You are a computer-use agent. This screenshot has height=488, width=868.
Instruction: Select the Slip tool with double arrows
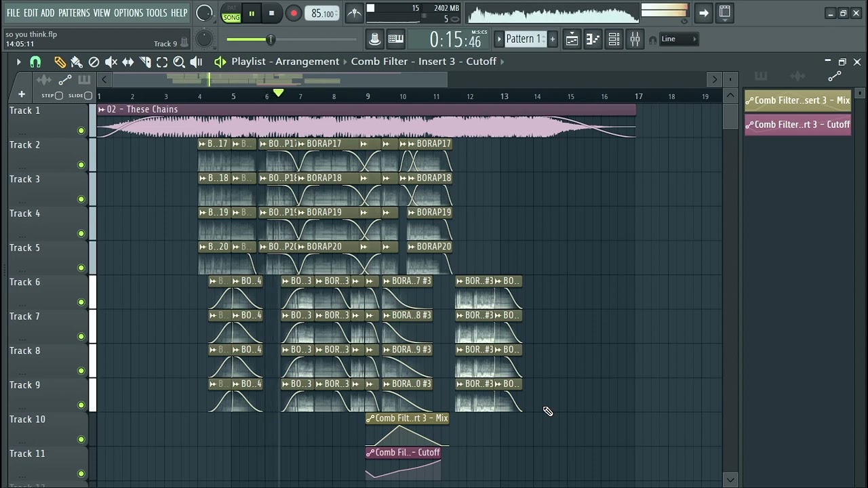127,62
